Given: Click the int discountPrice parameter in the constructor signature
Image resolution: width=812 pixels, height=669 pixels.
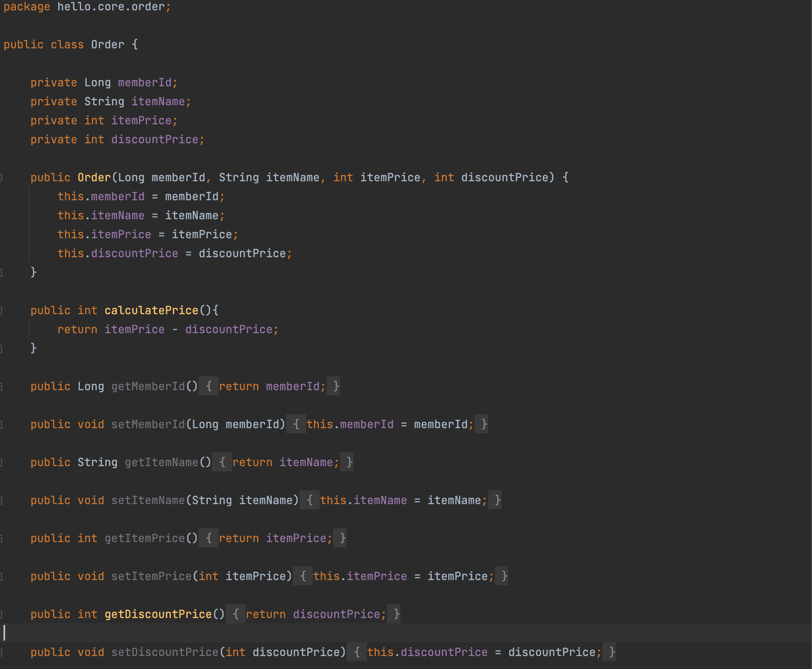Looking at the screenshot, I should point(491,177).
